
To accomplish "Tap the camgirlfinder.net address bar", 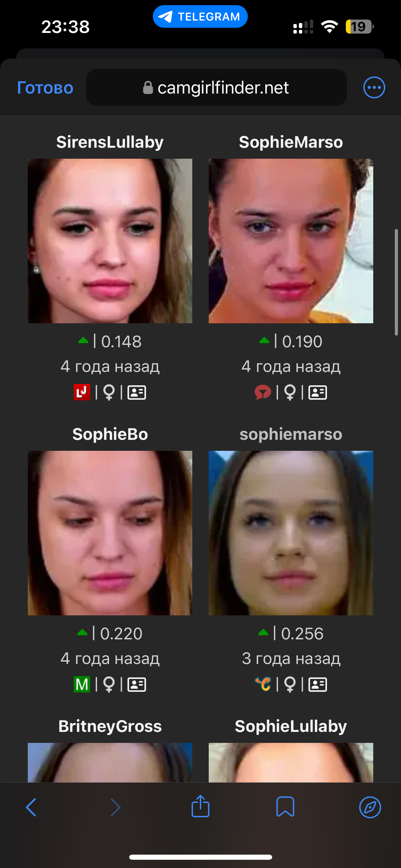I will click(216, 87).
